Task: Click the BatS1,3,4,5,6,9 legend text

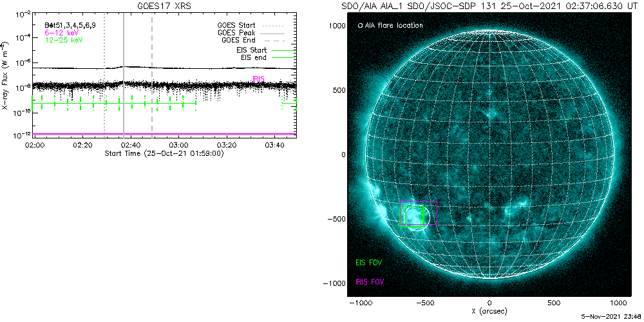Action: click(71, 25)
